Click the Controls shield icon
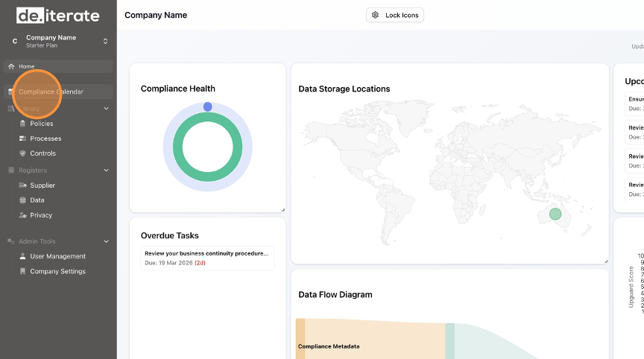Viewport: 644px width, 359px height. [x=22, y=153]
